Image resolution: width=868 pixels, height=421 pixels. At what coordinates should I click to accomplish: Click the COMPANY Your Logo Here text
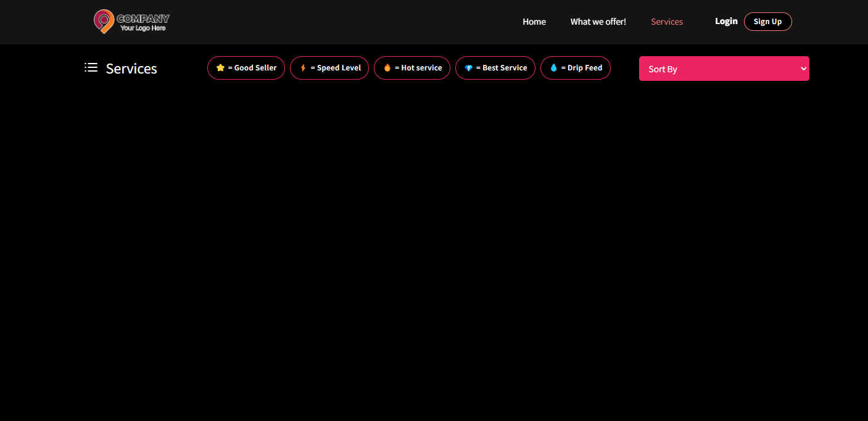pos(143,23)
